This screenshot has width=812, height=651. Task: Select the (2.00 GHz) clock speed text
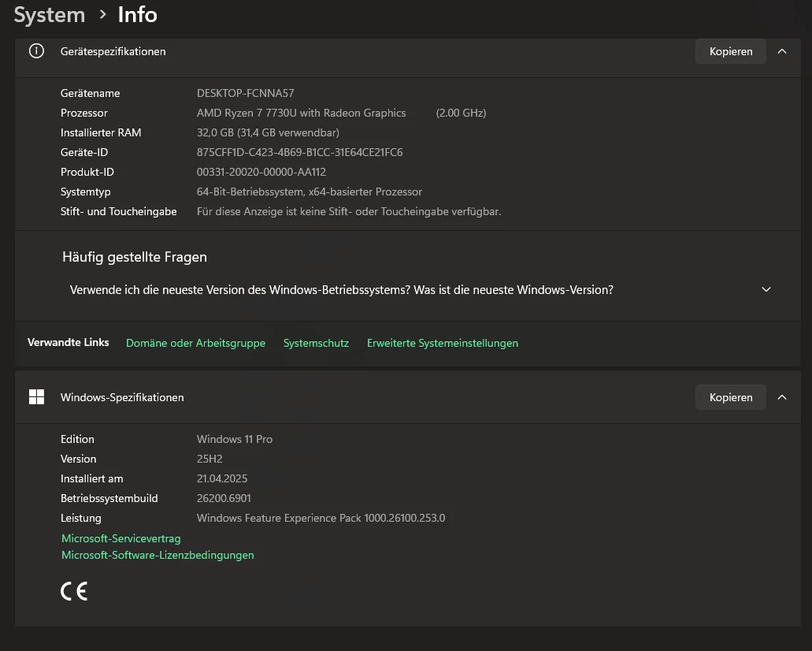[x=461, y=113]
